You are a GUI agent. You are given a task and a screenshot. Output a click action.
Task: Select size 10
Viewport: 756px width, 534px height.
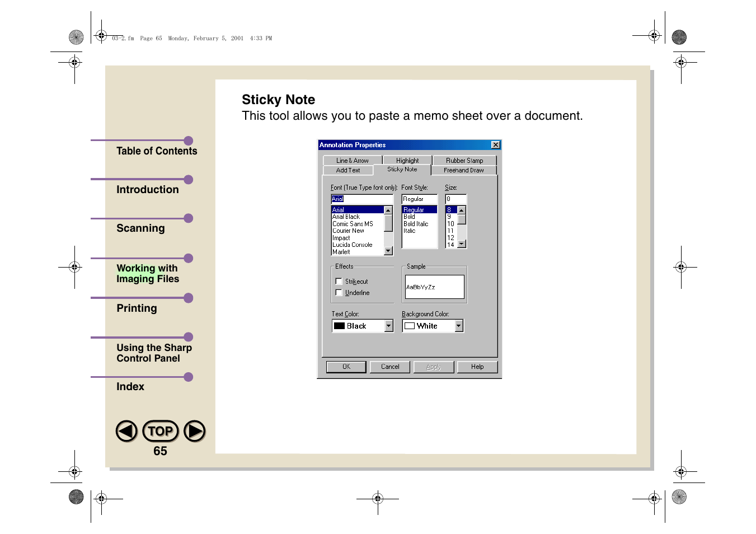(452, 224)
